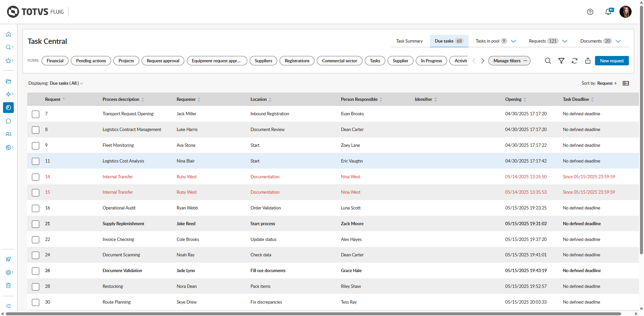Click the search magnifier in the filter toolbar
644x316 pixels.
(548, 61)
